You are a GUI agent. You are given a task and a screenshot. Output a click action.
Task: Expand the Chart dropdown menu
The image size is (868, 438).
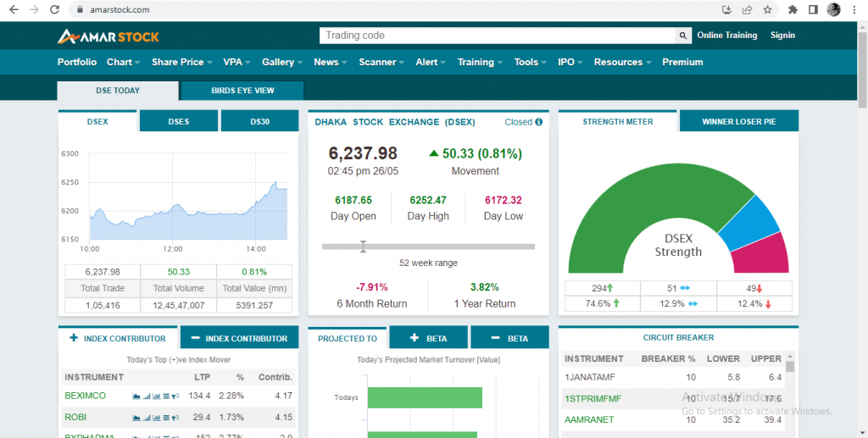point(123,62)
